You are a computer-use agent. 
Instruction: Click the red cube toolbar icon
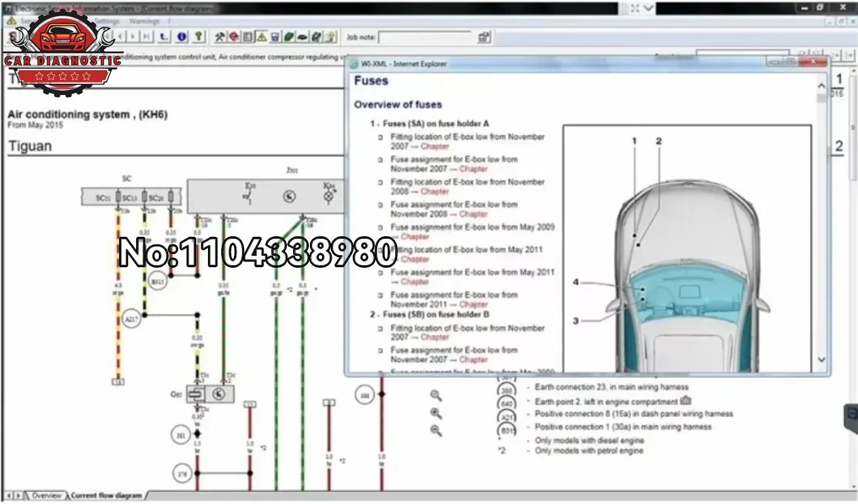233,37
